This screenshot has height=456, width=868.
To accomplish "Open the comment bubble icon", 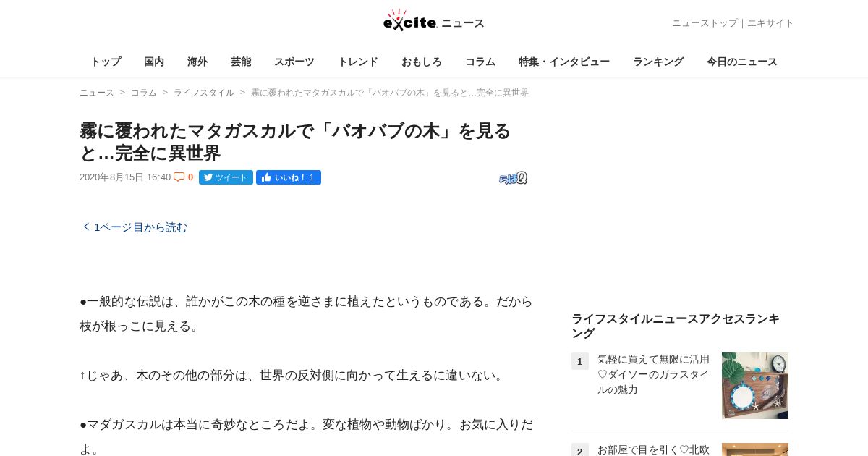I will point(179,177).
